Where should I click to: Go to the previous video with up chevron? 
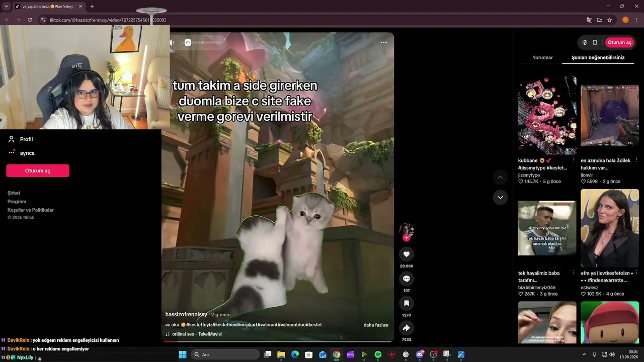point(500,177)
